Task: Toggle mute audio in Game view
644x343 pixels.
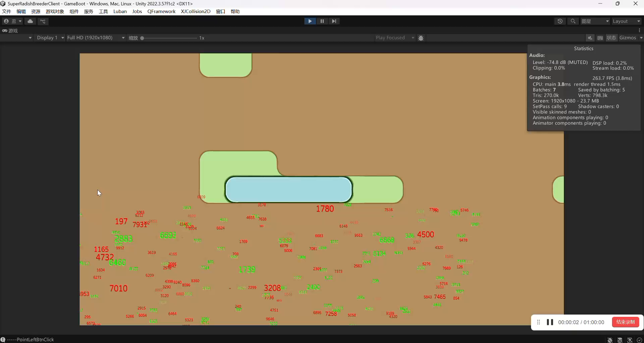Action: 590,38
